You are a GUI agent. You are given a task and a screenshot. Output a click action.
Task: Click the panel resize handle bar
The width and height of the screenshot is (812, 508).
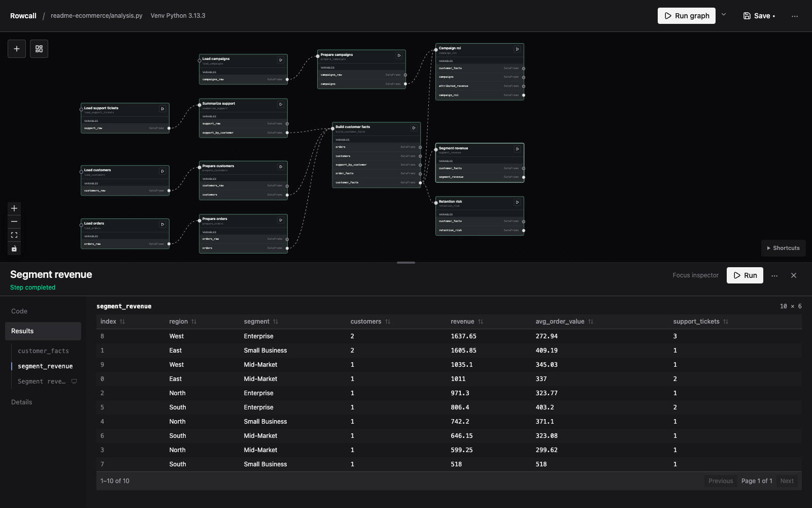click(406, 263)
